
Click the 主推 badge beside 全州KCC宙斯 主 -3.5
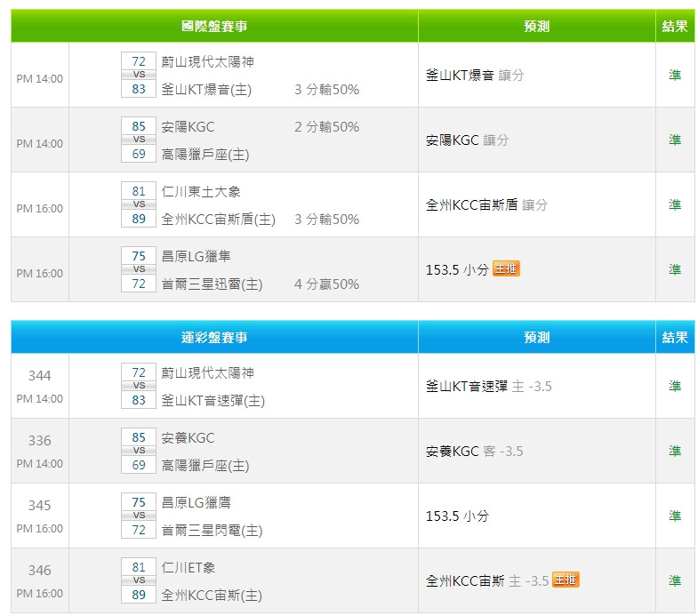[x=566, y=580]
